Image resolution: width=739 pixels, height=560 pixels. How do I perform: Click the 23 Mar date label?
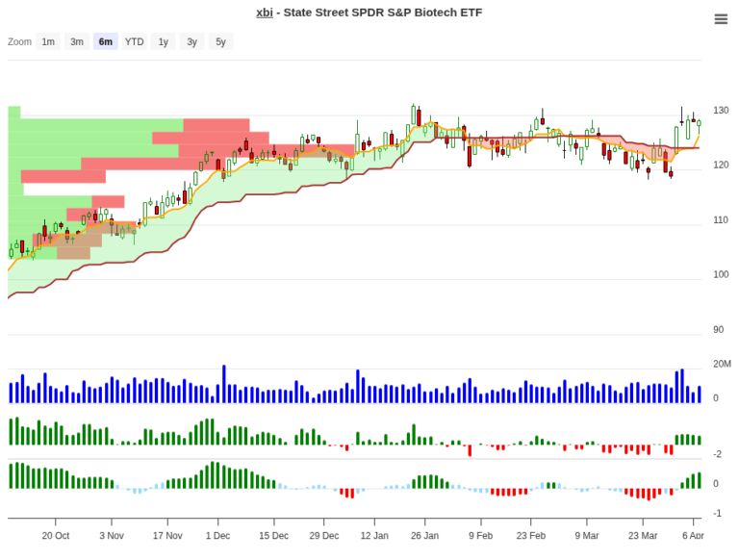[x=643, y=536]
